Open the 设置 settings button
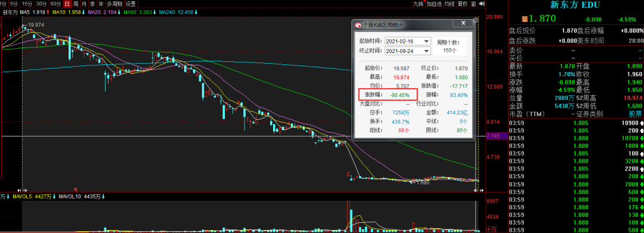644x233 pixels. pos(131,4)
